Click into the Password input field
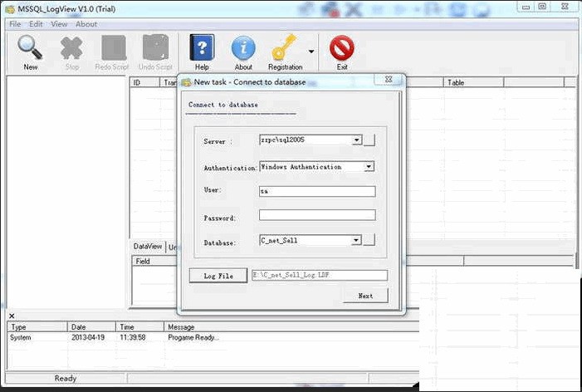 tap(317, 215)
